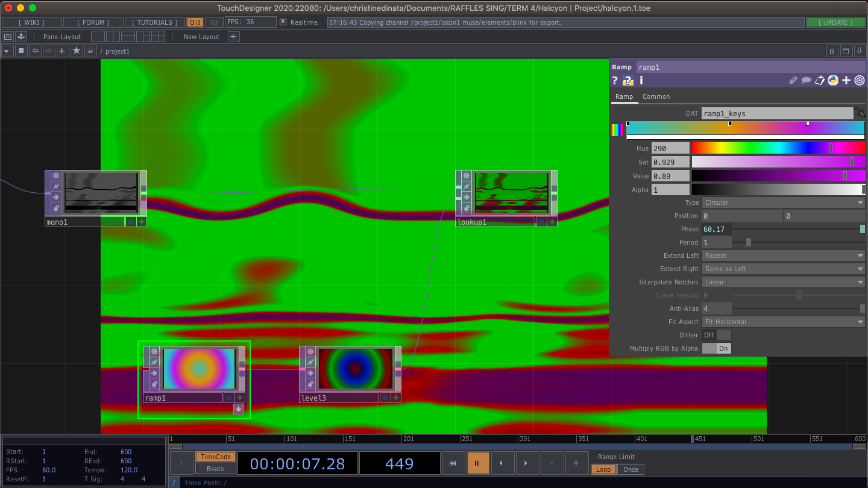Open the Python help for the Ramp operator
The image size is (868, 488).
tap(832, 80)
